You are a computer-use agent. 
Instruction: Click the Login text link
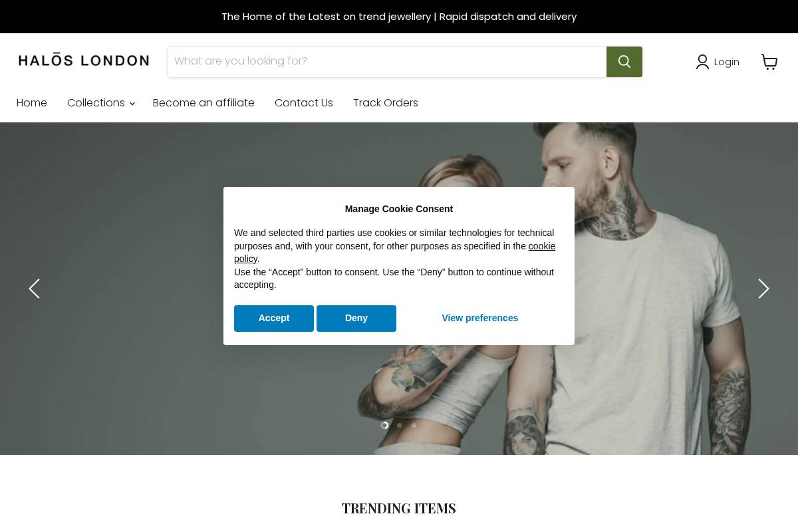click(x=727, y=62)
